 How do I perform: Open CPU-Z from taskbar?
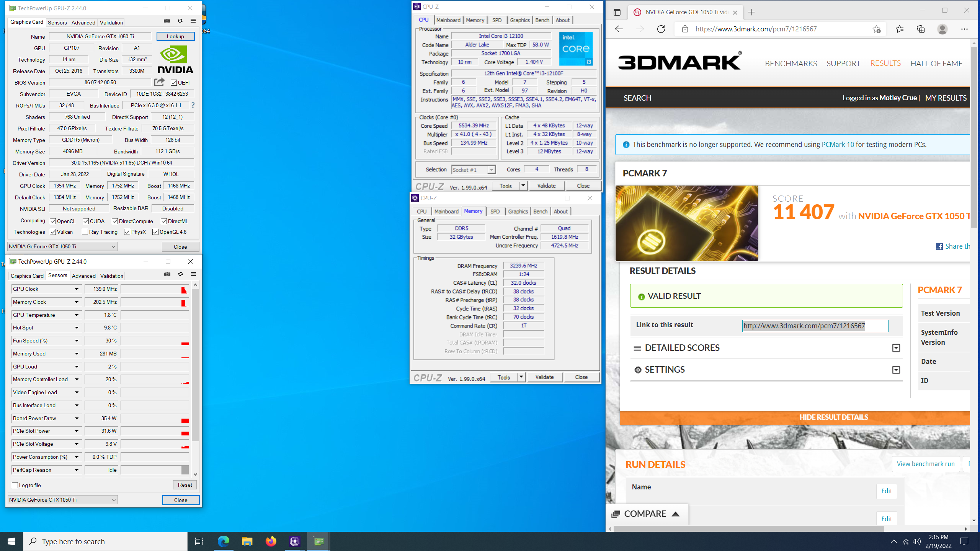(x=295, y=541)
